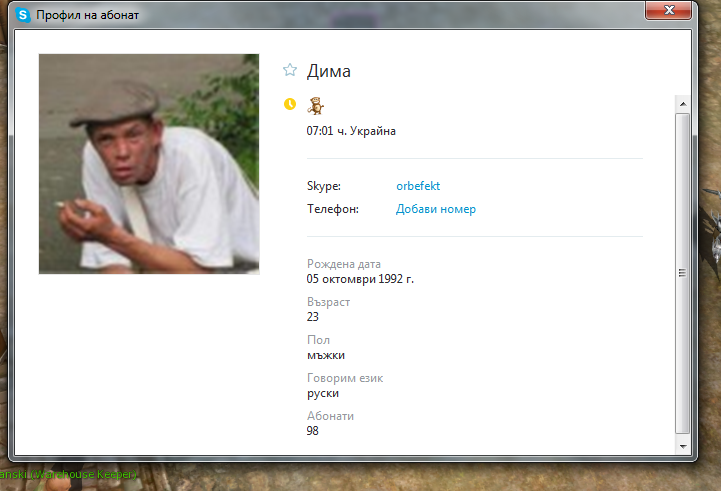Click the profile photo of Дима
The height and width of the screenshot is (491, 721).
tap(149, 164)
